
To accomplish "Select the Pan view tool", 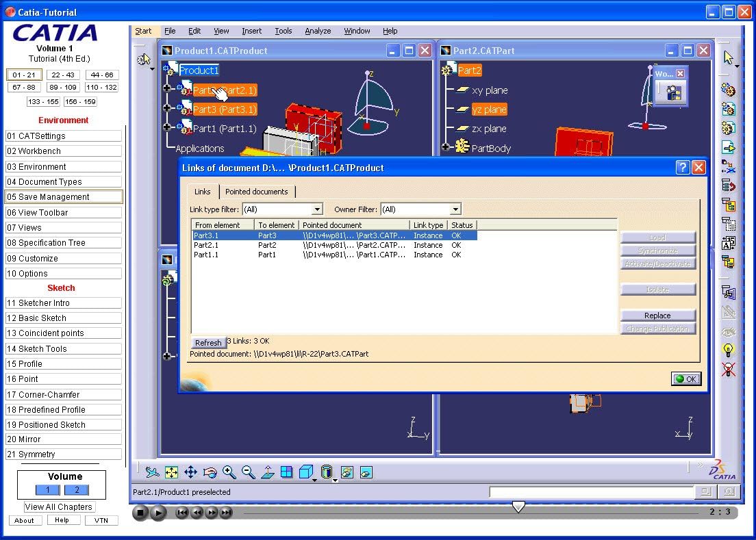I will (191, 472).
